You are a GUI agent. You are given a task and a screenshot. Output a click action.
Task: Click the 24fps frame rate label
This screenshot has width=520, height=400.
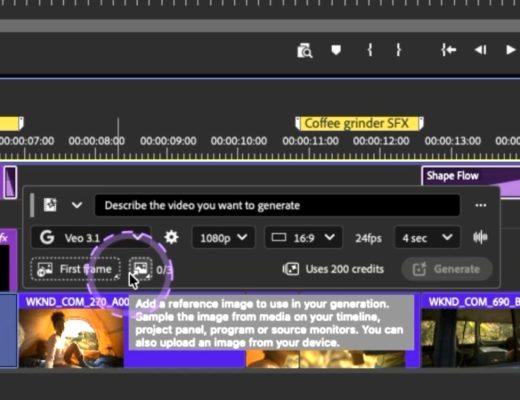pos(368,238)
